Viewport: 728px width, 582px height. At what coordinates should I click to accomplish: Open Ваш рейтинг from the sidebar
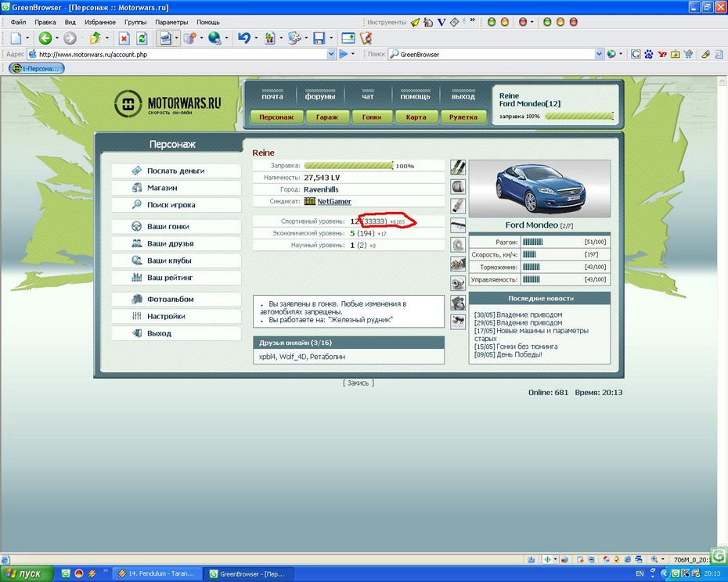click(x=176, y=278)
